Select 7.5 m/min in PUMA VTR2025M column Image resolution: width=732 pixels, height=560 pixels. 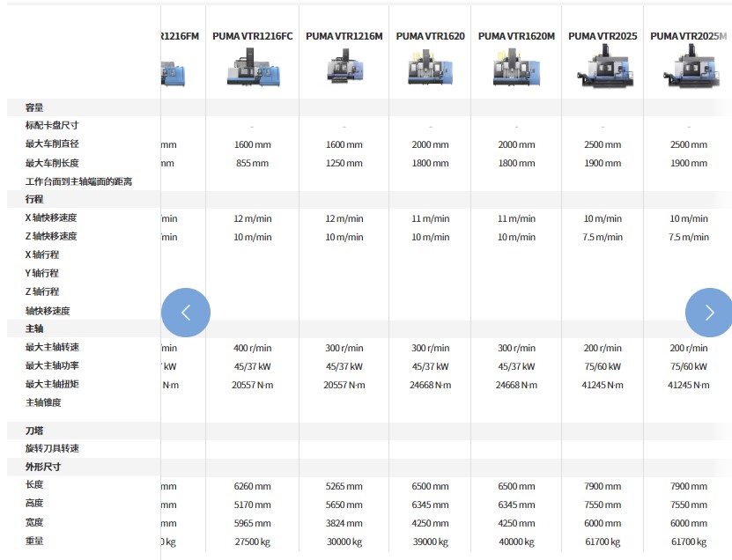(x=689, y=237)
